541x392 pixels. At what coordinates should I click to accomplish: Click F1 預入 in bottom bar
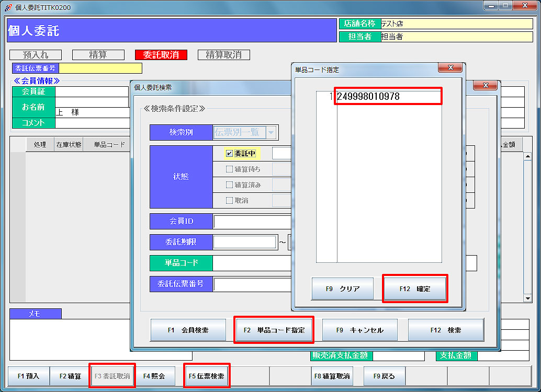[x=29, y=376]
